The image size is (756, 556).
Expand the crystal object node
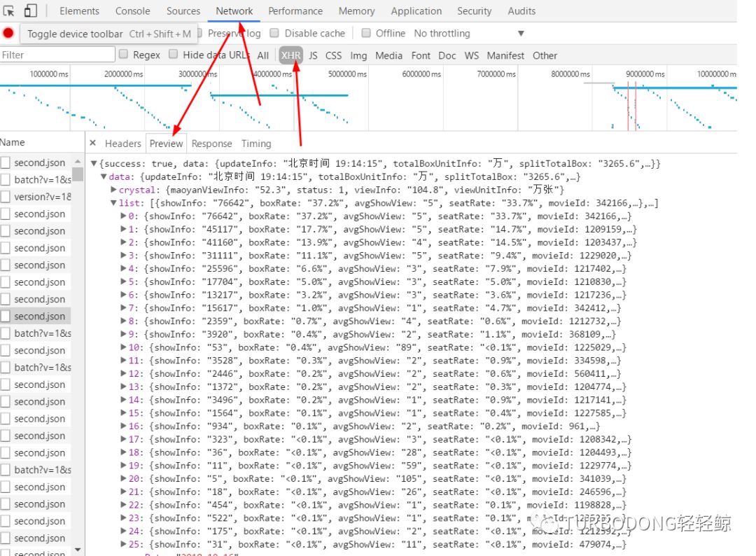pos(114,190)
